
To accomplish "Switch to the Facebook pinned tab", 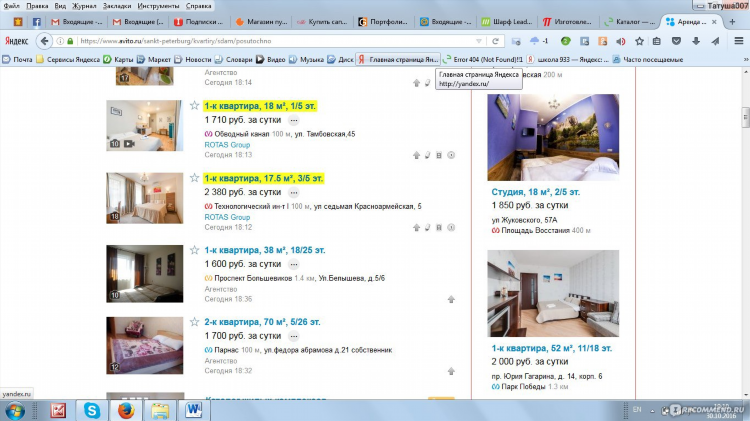I will (x=36, y=22).
